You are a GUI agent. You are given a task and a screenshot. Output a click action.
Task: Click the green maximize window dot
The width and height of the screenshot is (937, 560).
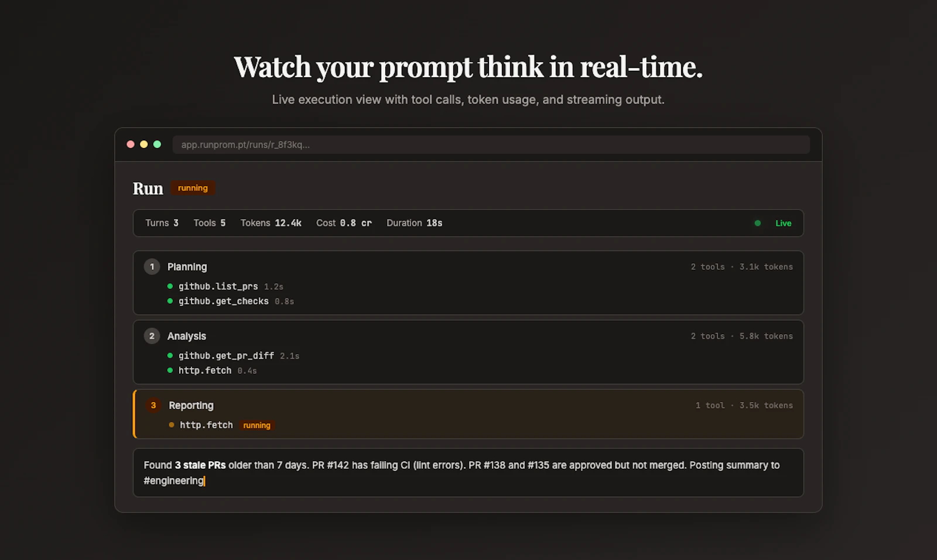157,145
